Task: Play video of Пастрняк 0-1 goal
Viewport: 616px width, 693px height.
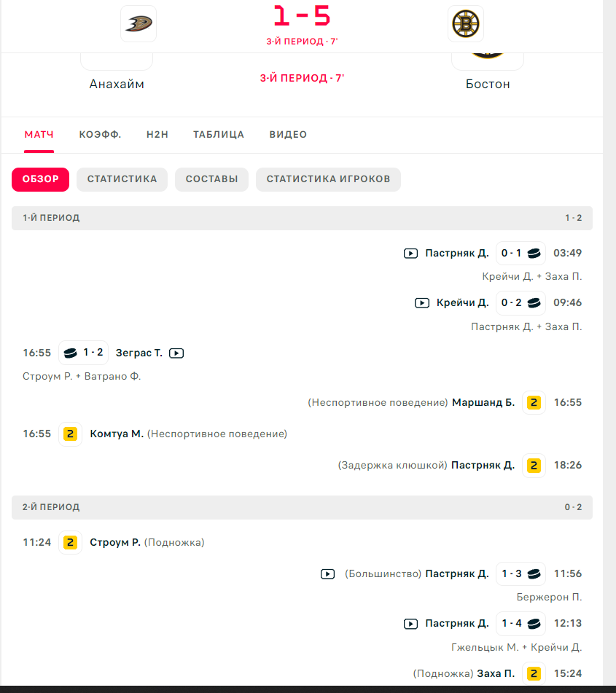Action: coord(410,254)
